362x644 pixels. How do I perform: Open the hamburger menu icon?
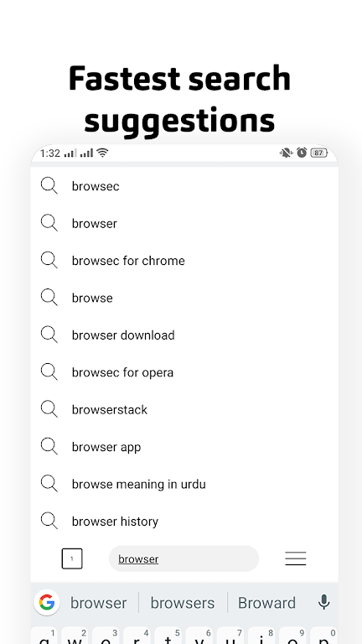click(x=296, y=558)
